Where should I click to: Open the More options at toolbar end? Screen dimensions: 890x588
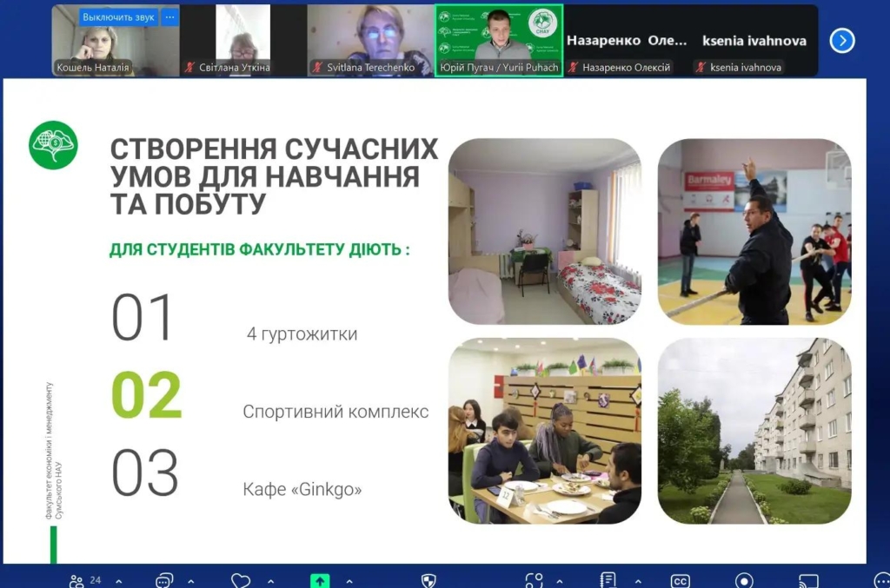point(881,580)
